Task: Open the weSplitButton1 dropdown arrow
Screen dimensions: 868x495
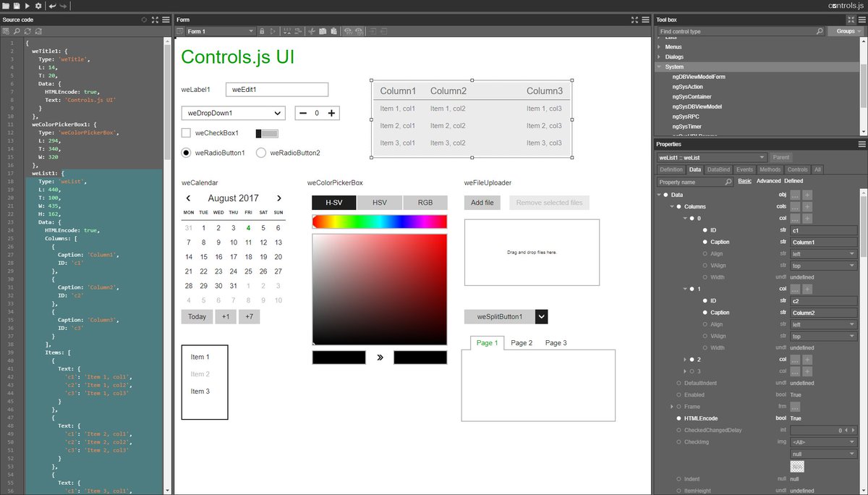Action: click(542, 317)
